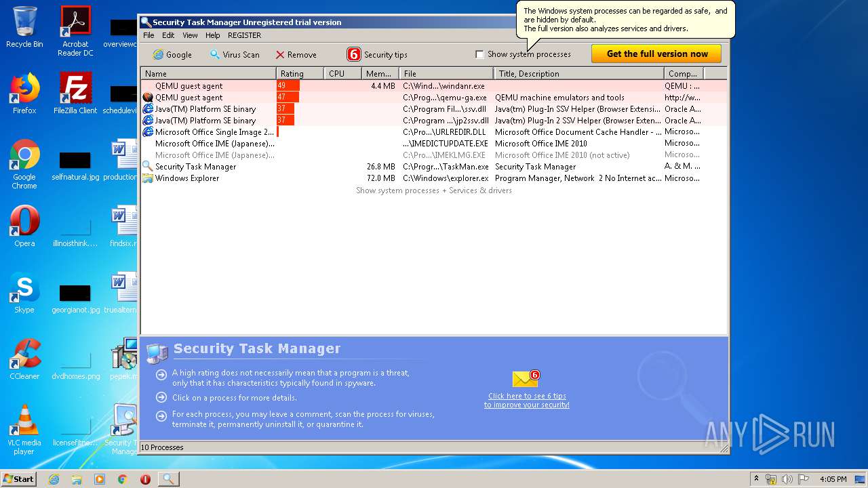Run Virus Scan from toolbar
The width and height of the screenshot is (868, 488).
235,54
